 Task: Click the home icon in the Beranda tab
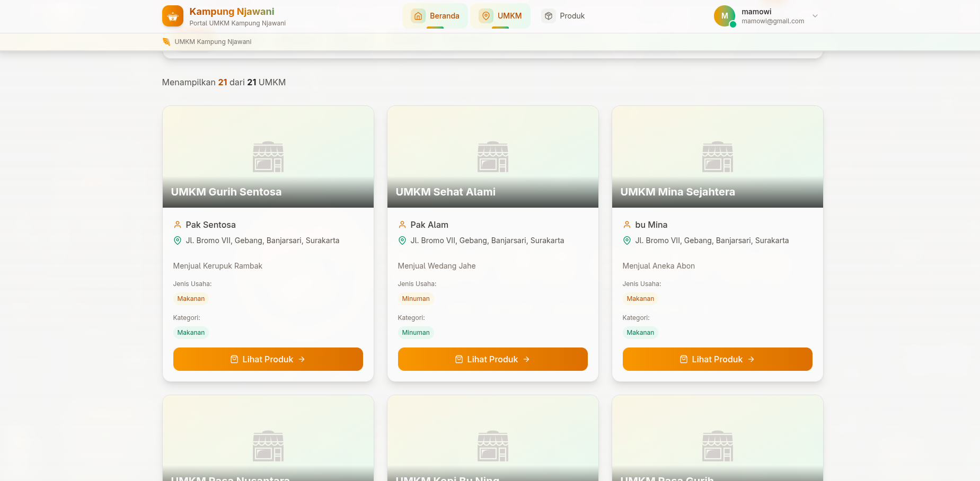pyautogui.click(x=418, y=16)
